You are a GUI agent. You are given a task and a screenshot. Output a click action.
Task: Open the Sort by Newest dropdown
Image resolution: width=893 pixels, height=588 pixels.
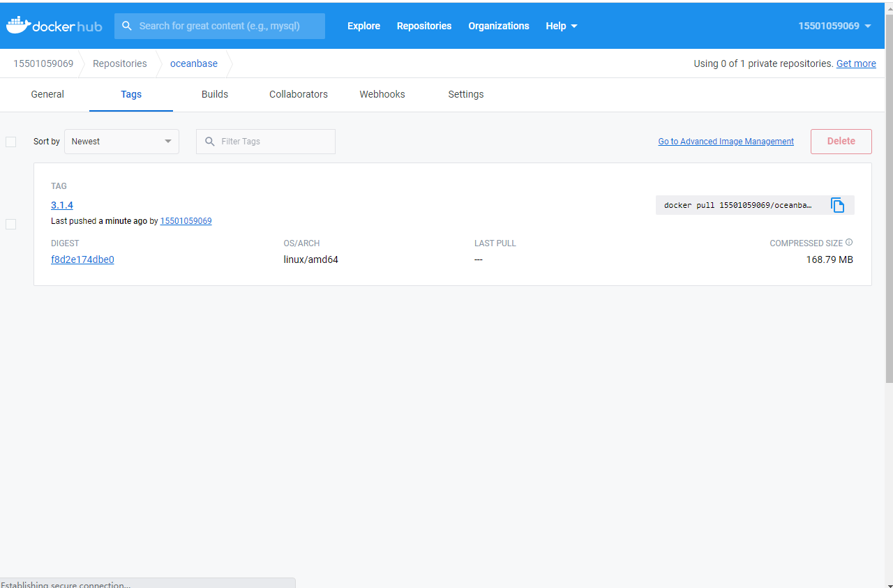(x=121, y=142)
